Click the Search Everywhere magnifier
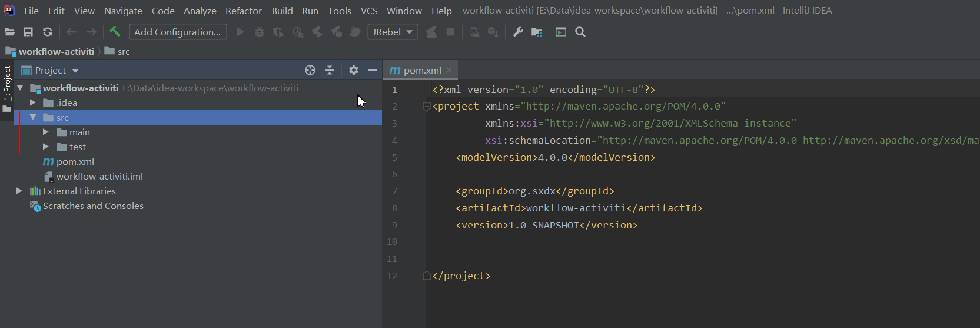The width and height of the screenshot is (980, 328). [x=580, y=32]
